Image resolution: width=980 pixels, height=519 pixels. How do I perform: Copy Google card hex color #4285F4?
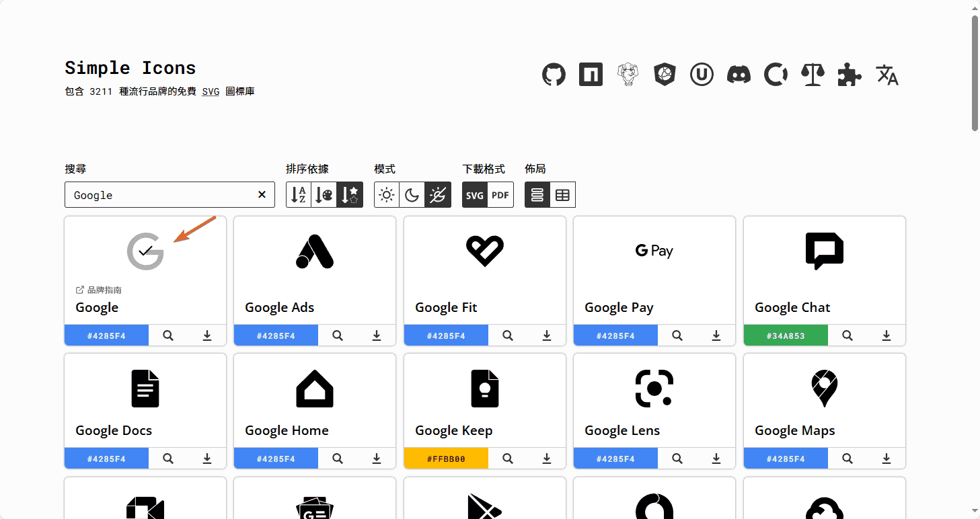[106, 335]
